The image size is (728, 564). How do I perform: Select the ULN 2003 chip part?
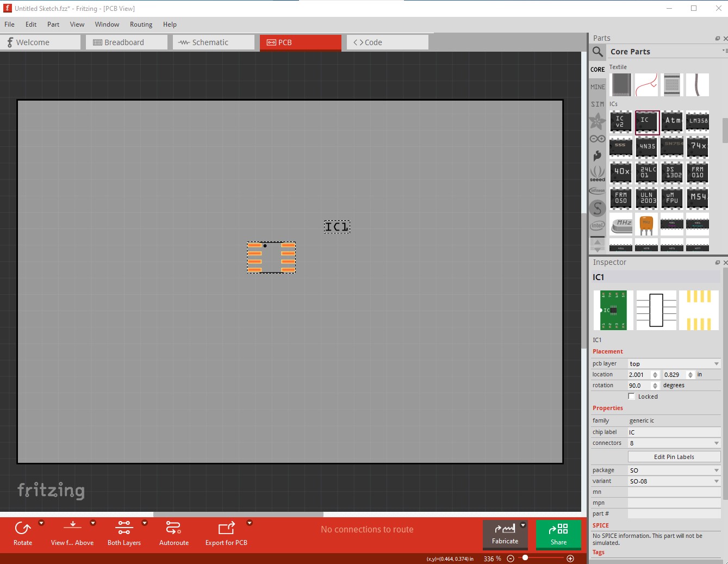pyautogui.click(x=646, y=198)
